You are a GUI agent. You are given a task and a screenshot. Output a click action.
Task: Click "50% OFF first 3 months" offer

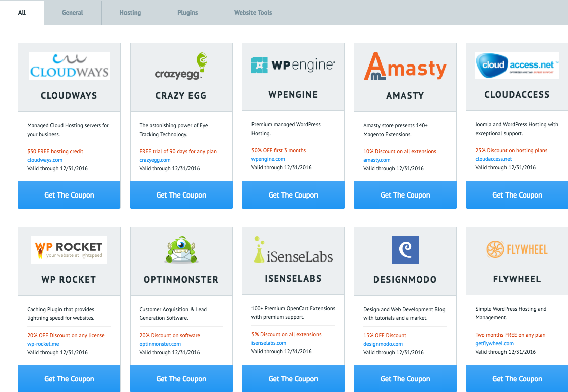(x=279, y=150)
